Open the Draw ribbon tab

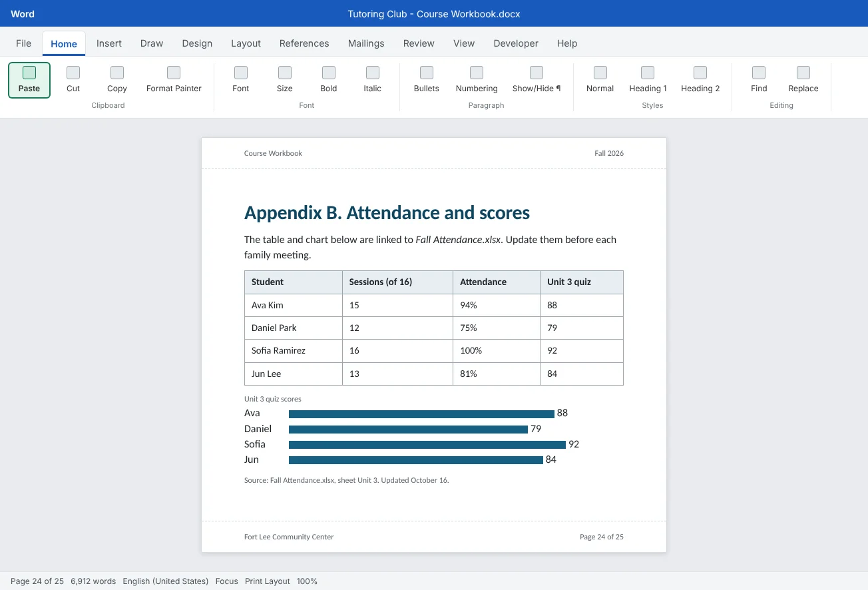[152, 43]
